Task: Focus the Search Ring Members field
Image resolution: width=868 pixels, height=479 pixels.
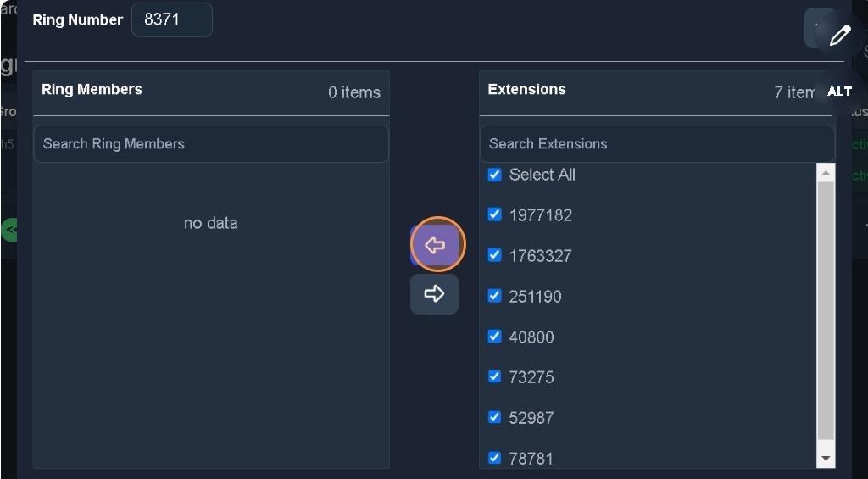Action: (210, 144)
